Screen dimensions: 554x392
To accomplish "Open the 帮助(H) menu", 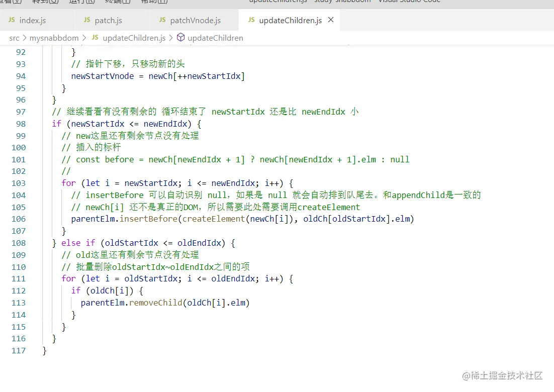I will (153, 2).
